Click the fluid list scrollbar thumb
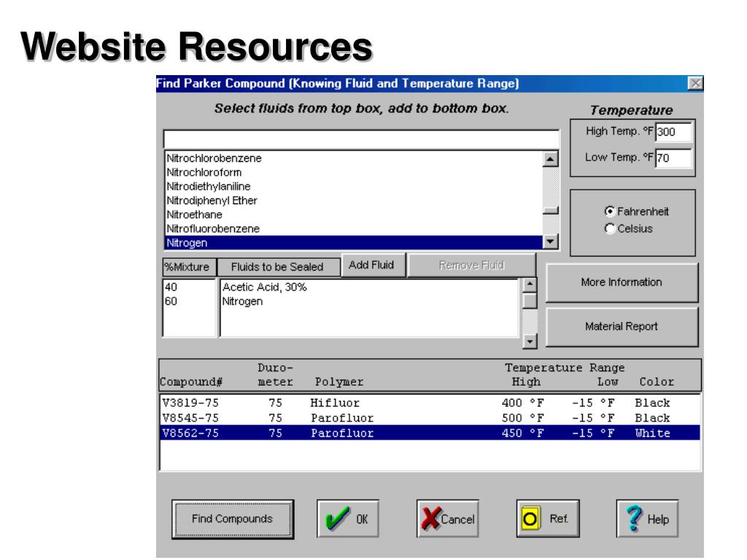This screenshot has height=560, width=747. [x=550, y=211]
